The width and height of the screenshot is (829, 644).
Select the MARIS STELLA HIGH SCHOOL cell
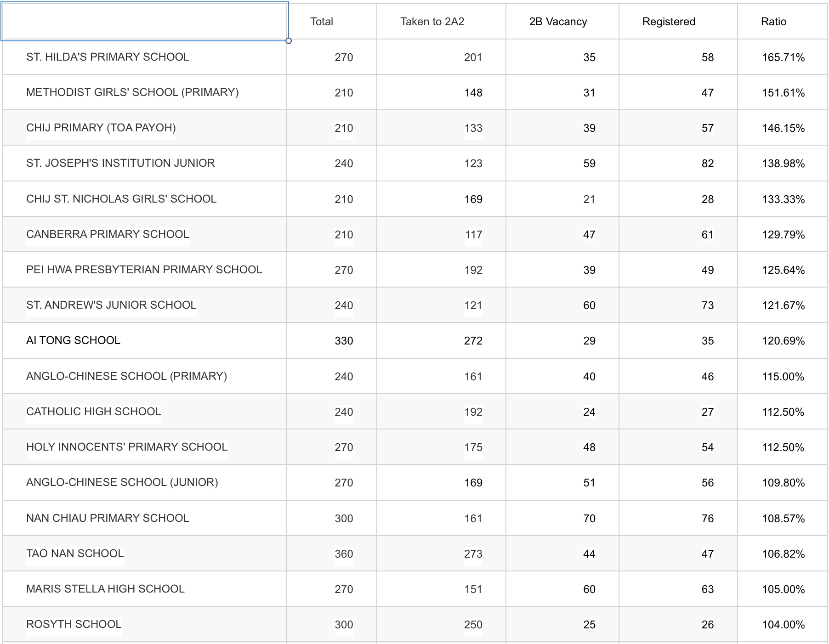(105, 589)
